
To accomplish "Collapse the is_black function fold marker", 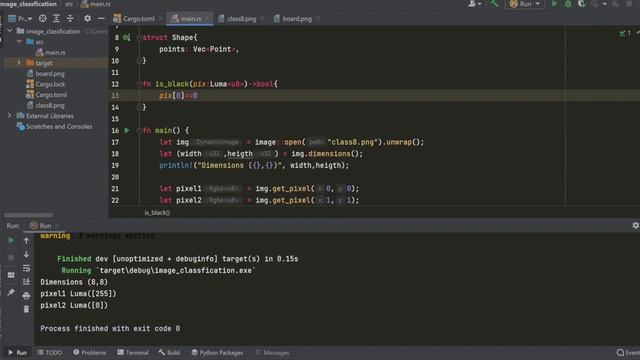I will point(139,84).
